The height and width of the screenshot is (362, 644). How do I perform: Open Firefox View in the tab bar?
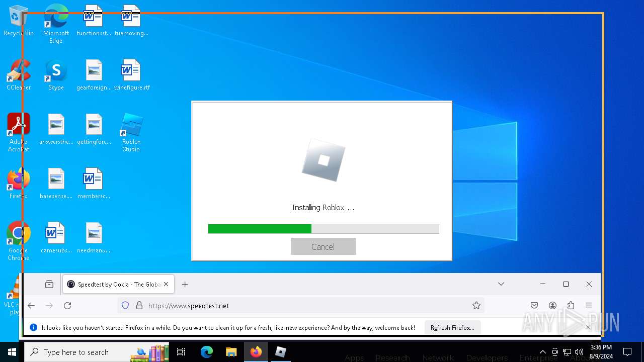(x=49, y=284)
